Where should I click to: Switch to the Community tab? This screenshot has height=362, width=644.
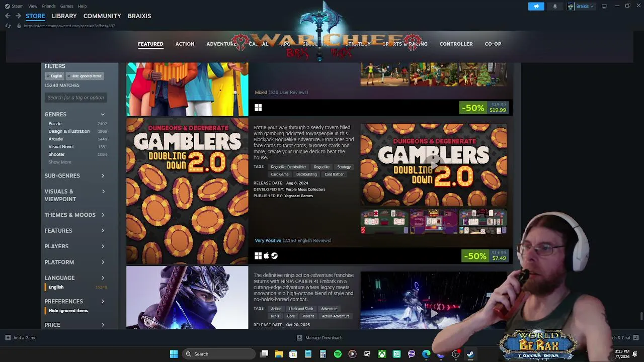(102, 16)
